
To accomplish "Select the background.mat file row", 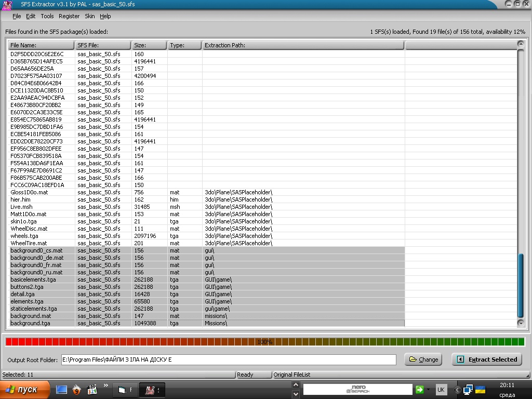I will [x=206, y=316].
